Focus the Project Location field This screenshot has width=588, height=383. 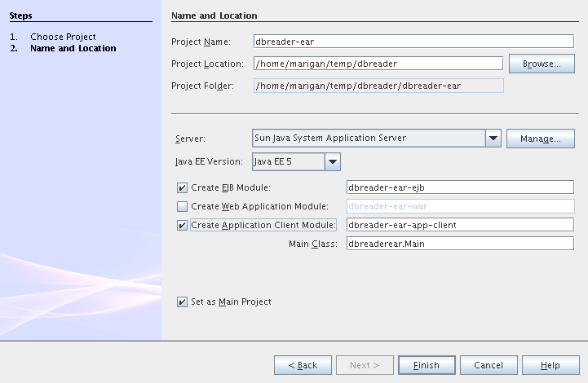(378, 64)
